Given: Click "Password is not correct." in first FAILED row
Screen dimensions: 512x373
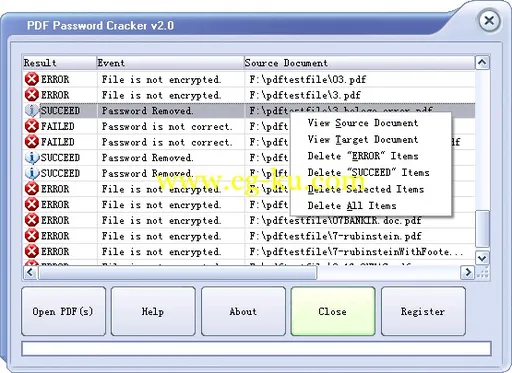Looking at the screenshot, I should [x=167, y=126].
